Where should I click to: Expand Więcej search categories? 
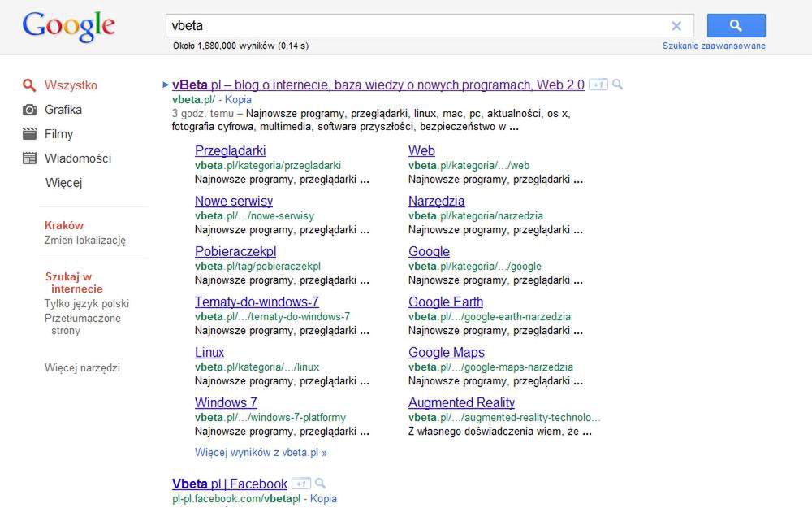click(x=63, y=182)
